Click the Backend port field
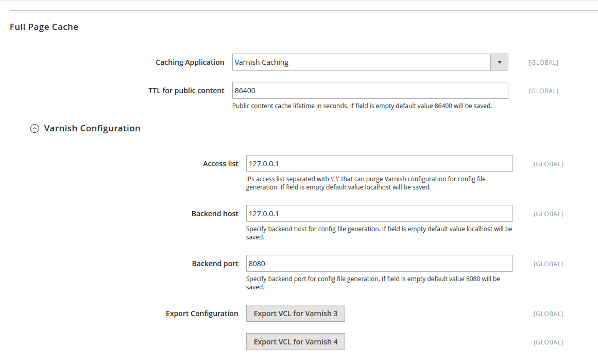The image size is (598, 364). coord(379,264)
